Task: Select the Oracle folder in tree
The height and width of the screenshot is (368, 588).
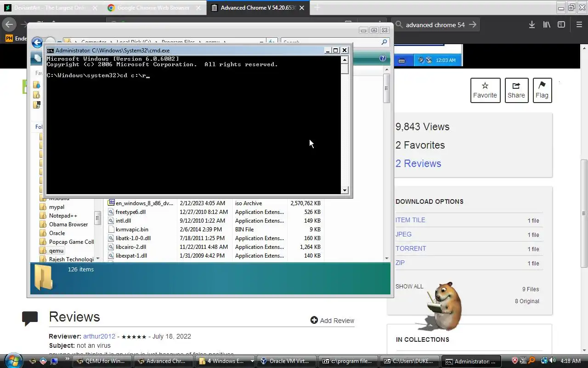Action: tap(57, 233)
